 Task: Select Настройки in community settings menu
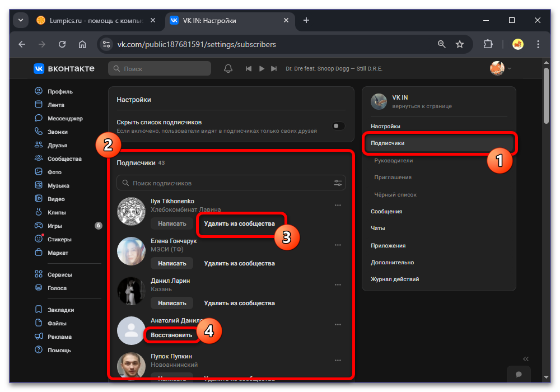click(385, 127)
